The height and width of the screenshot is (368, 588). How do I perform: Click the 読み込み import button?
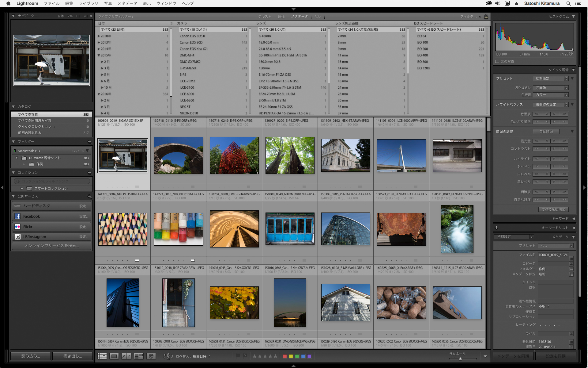(x=31, y=356)
